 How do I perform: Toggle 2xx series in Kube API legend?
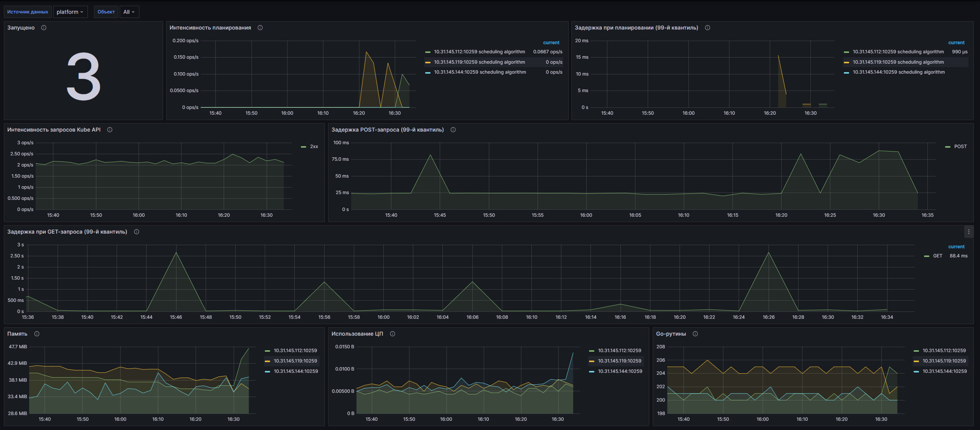pyautogui.click(x=314, y=147)
